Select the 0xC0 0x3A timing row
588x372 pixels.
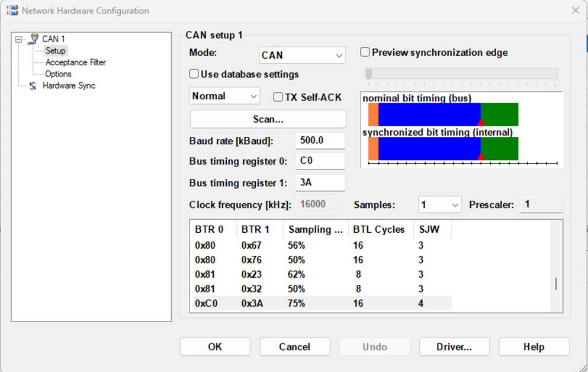[x=323, y=303]
